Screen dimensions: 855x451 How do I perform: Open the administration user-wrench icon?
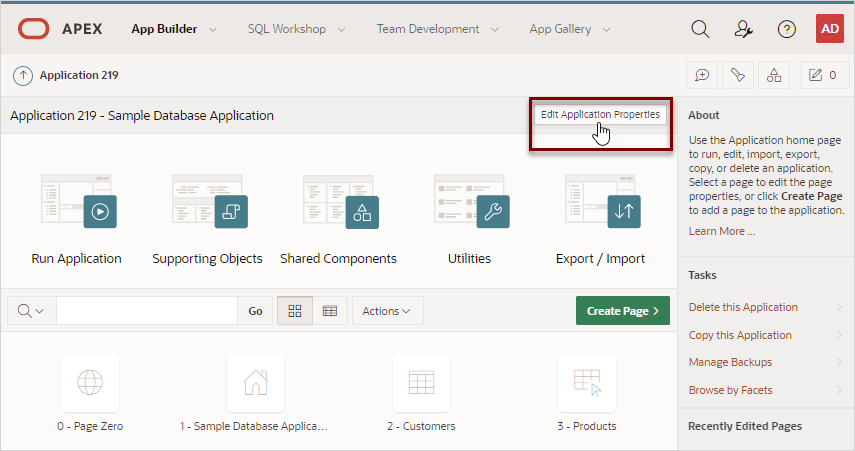coord(743,29)
